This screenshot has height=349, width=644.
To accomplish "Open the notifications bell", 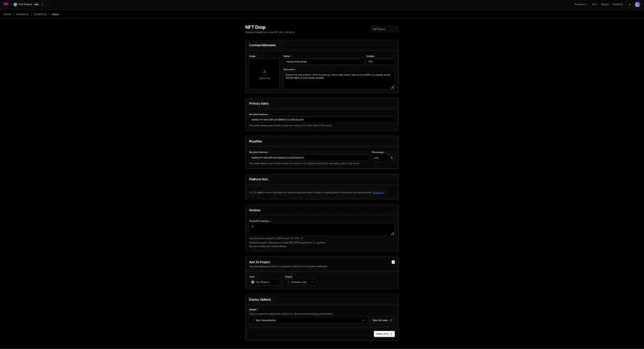I will coord(630,4).
